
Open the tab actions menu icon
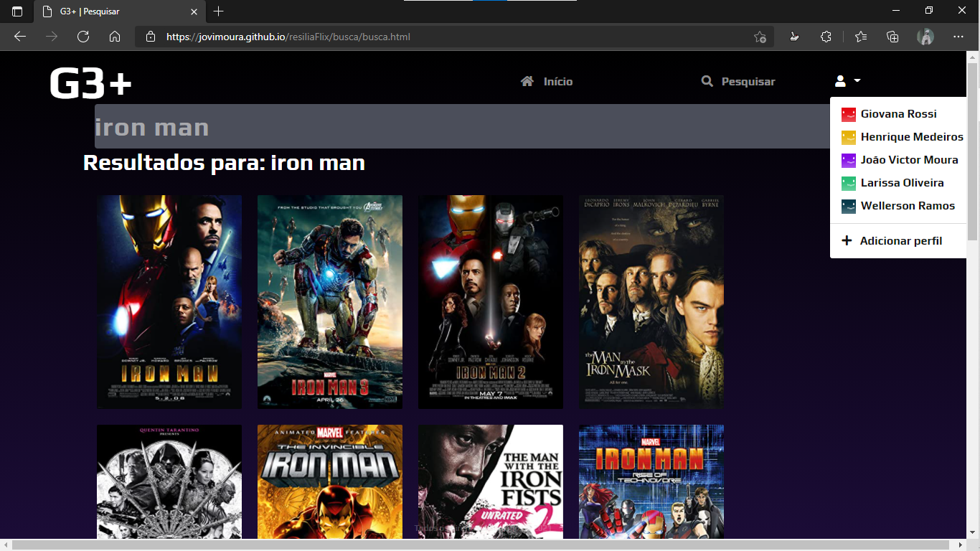point(17,11)
